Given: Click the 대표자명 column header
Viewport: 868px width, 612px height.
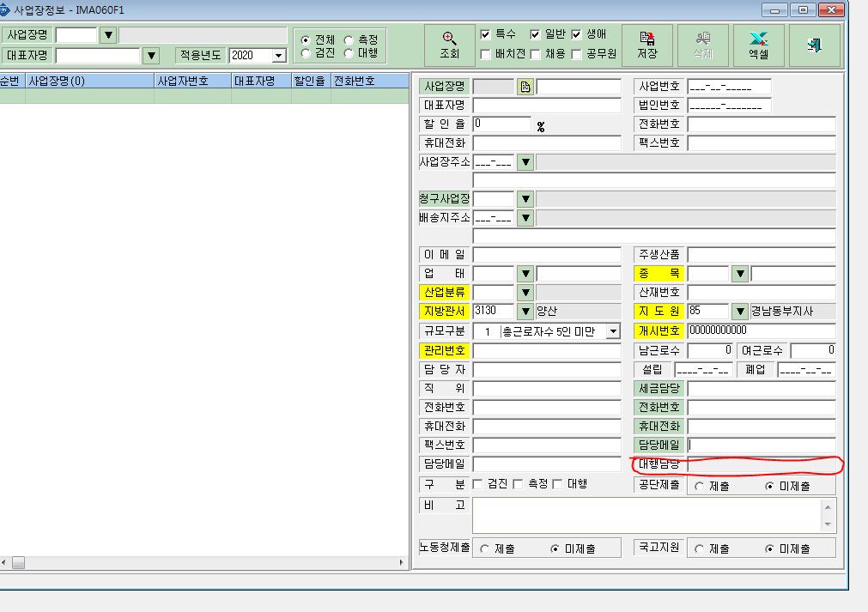Looking at the screenshot, I should click(261, 81).
